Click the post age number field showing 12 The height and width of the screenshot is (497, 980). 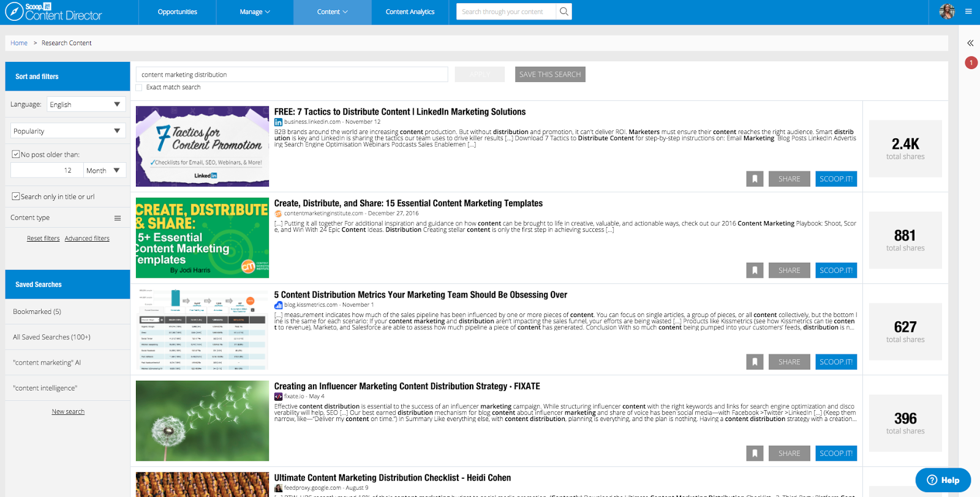coord(47,170)
